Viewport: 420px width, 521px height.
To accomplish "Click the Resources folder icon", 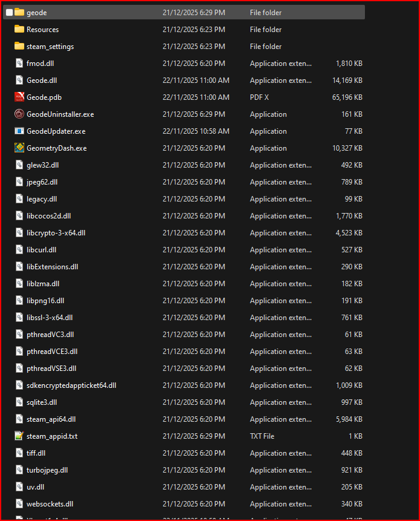I will tap(19, 29).
